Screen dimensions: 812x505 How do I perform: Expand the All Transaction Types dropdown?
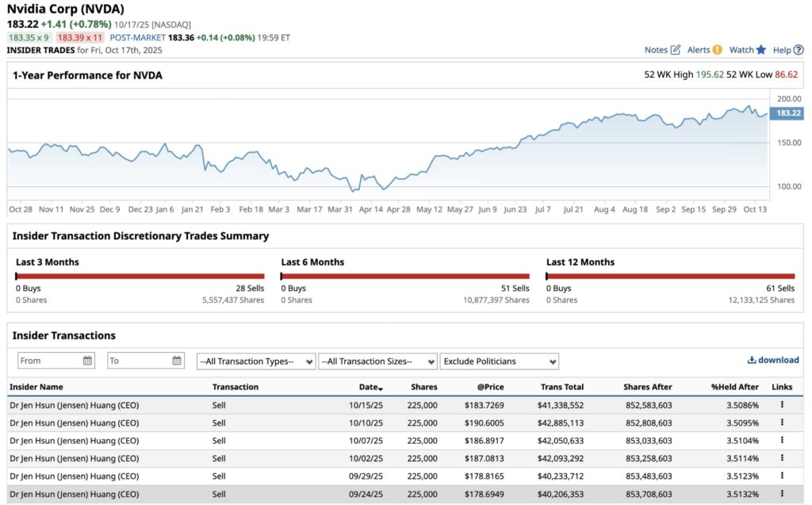pos(256,362)
